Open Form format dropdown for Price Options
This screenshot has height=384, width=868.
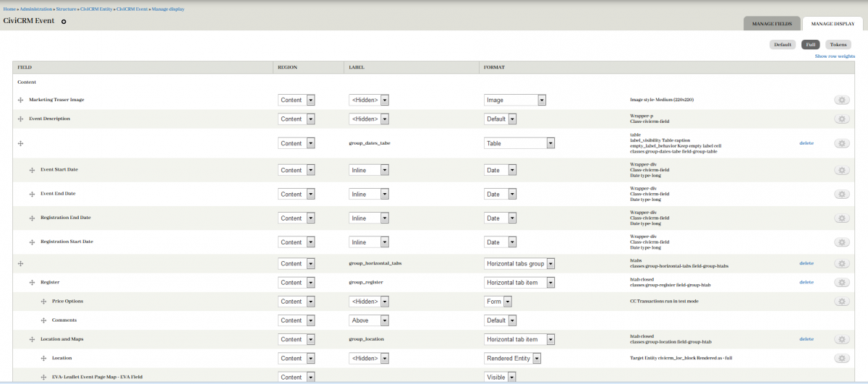pos(498,301)
